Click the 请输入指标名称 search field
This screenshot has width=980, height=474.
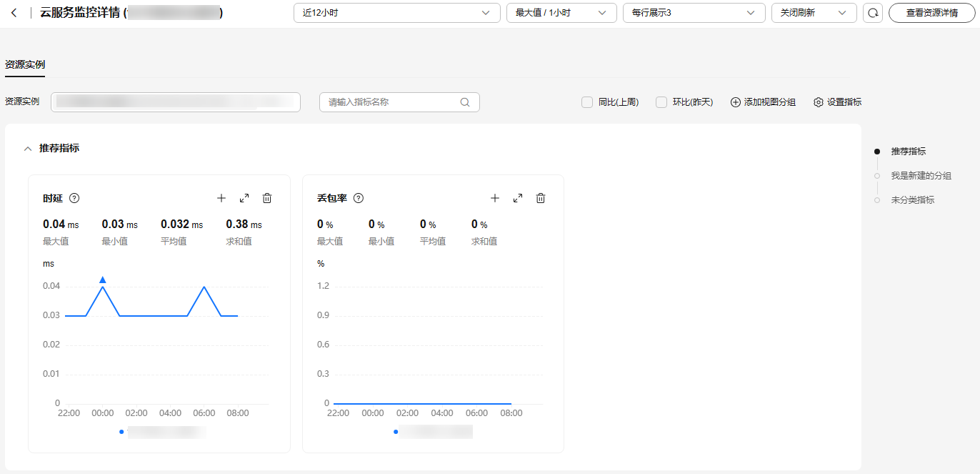pos(391,102)
